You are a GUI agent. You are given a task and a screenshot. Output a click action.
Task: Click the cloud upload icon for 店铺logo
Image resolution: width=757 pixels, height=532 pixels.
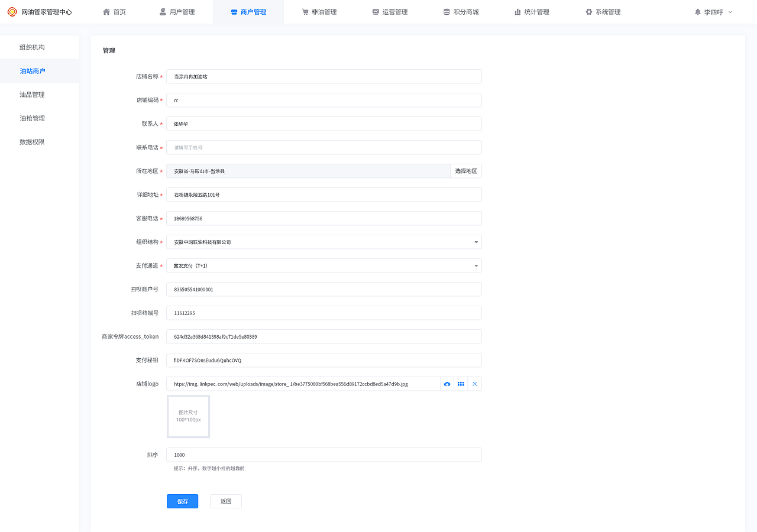[x=447, y=384]
